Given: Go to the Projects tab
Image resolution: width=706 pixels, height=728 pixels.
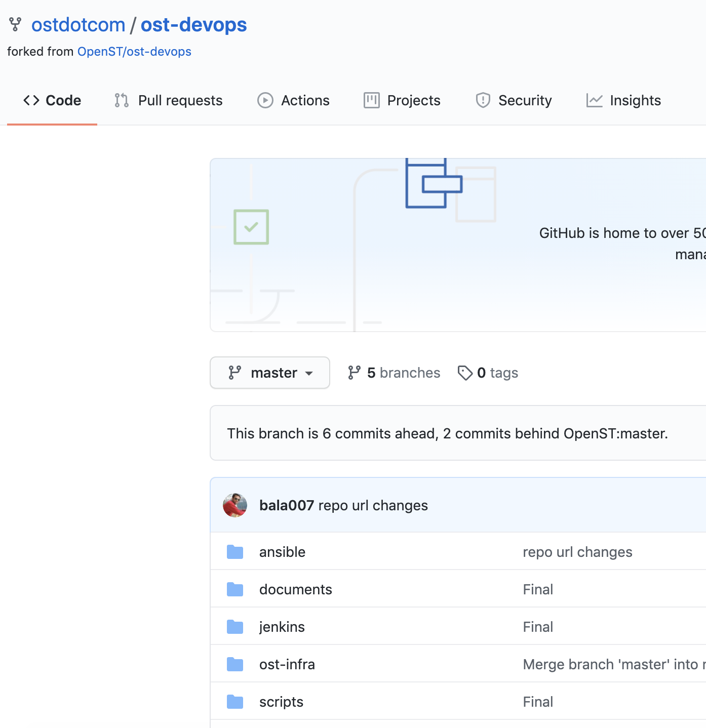Looking at the screenshot, I should tap(402, 100).
